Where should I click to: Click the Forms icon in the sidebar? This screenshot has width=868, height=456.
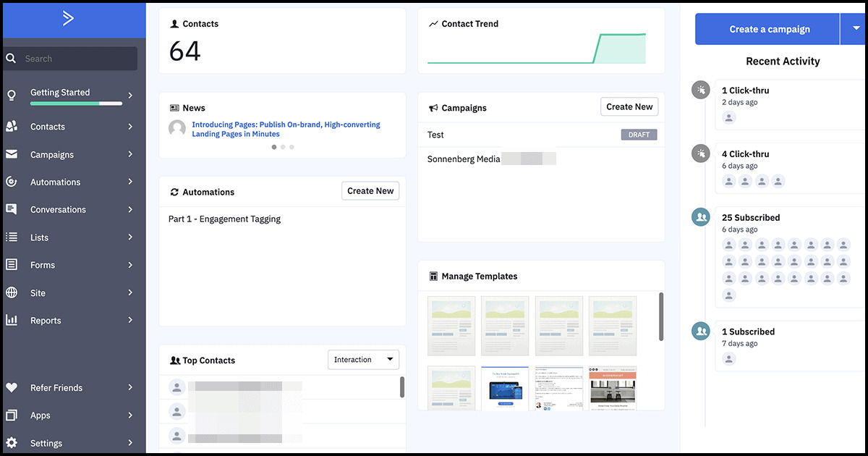point(10,265)
